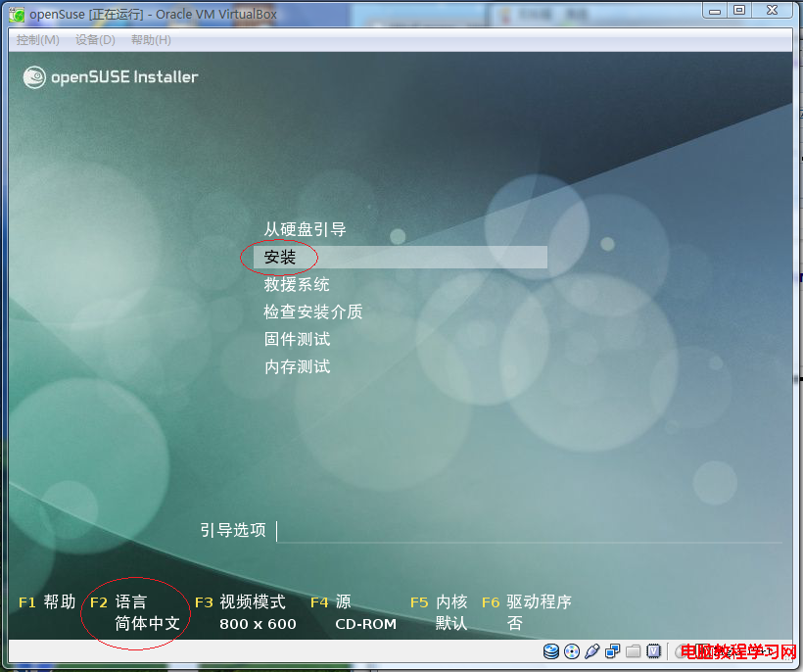This screenshot has height=672, width=803.
Task: Open the 设备(D) menu
Action: [x=95, y=40]
